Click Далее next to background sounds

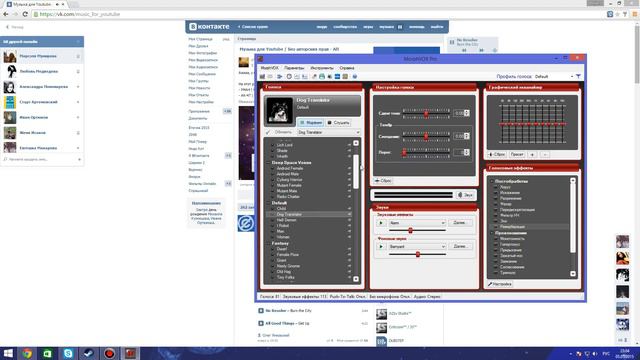(460, 247)
